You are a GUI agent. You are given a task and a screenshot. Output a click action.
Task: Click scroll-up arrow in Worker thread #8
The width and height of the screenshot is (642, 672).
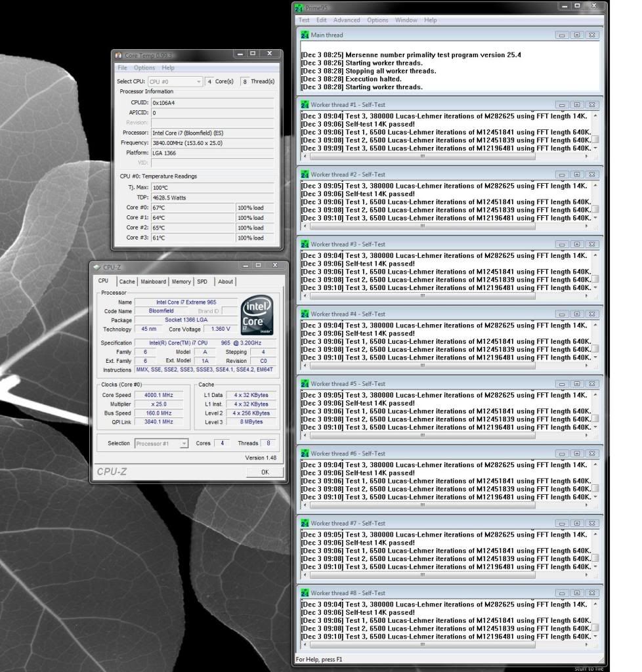(595, 604)
